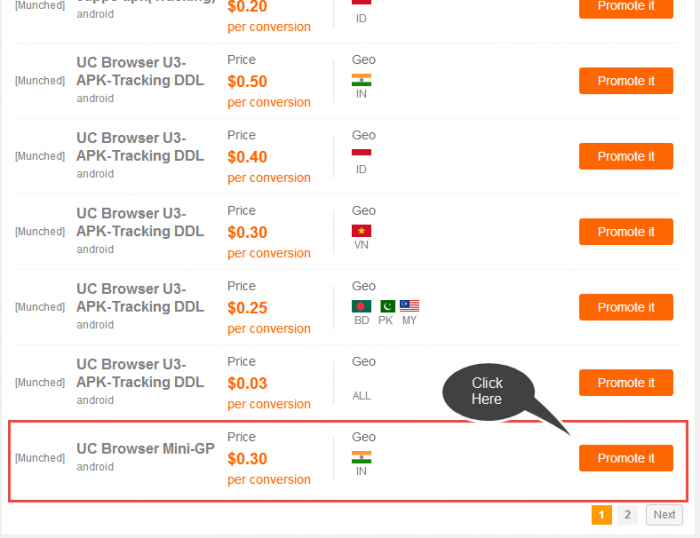
Task: Click the MY country code label
Action: point(409,320)
